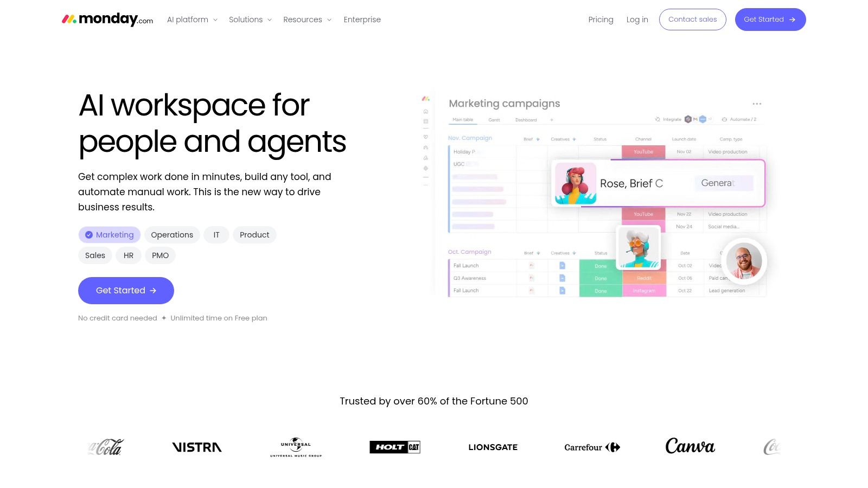Expand the Resources dropdown
Screen dimensions: 868x488
(x=307, y=20)
